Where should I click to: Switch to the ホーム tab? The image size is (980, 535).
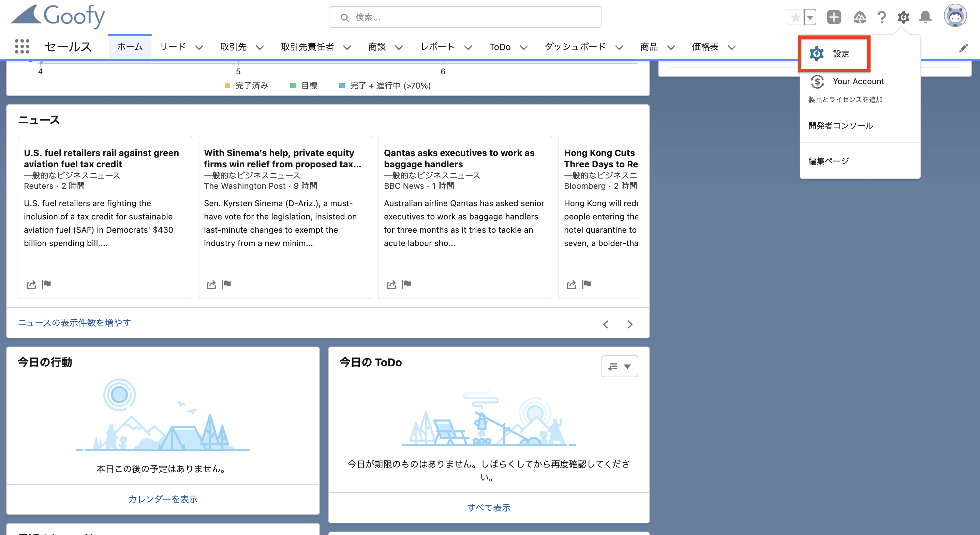[130, 47]
